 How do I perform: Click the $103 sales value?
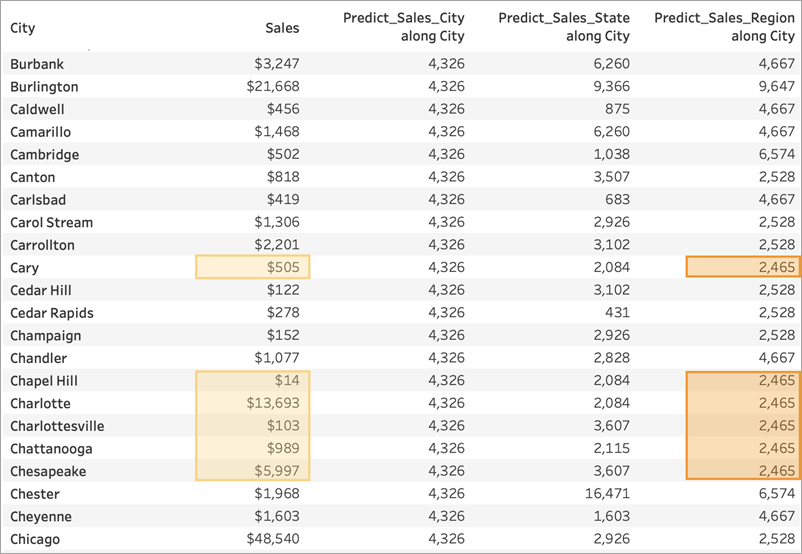click(283, 426)
